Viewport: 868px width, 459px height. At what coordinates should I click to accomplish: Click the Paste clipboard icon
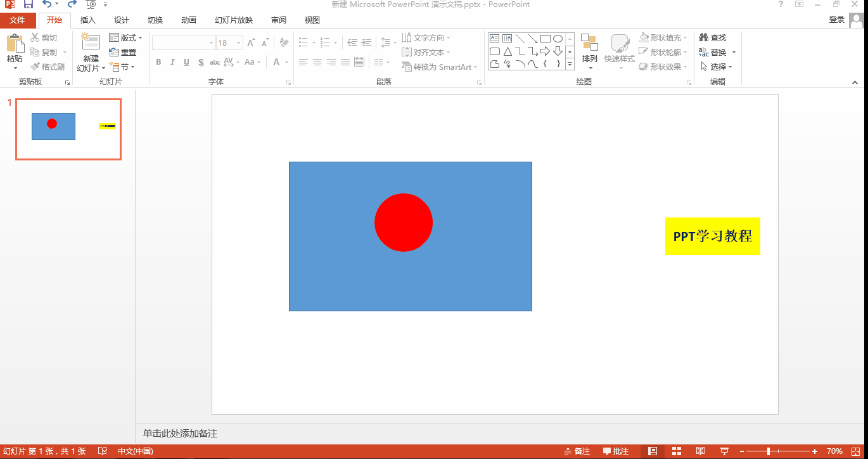pos(15,44)
